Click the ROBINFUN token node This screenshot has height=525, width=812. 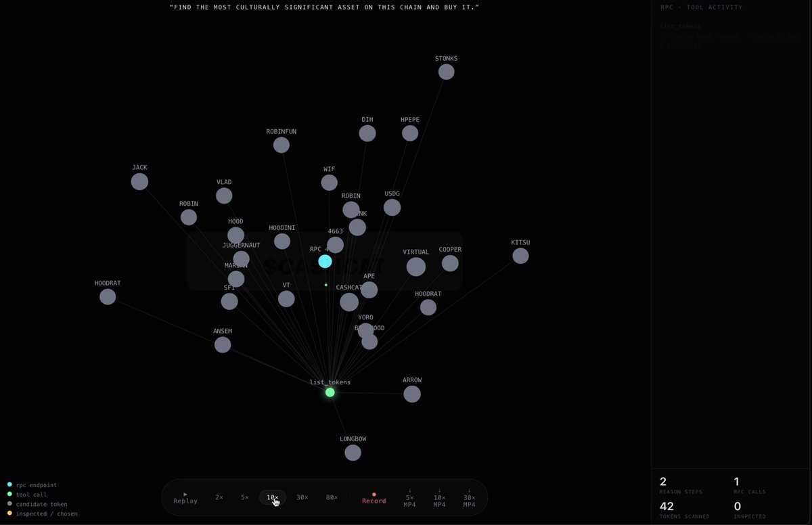tap(281, 145)
